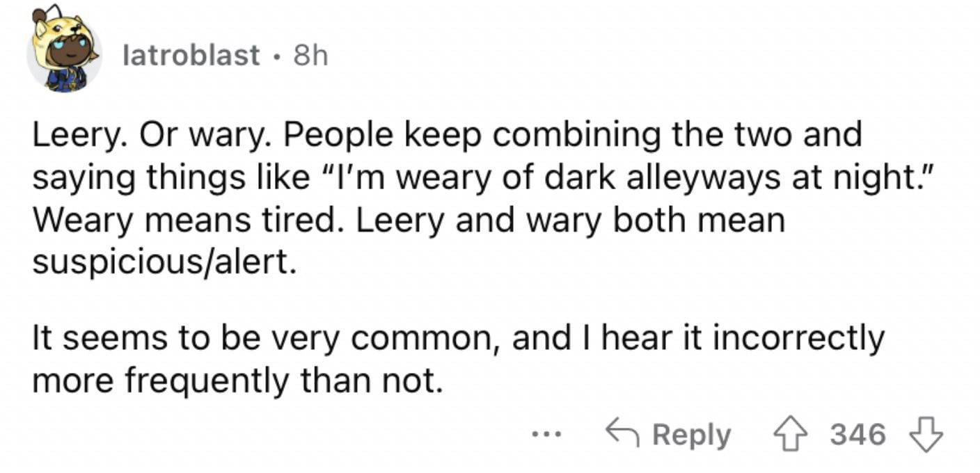The height and width of the screenshot is (473, 980).
Task: Click the 346 vote count
Action: point(857,435)
